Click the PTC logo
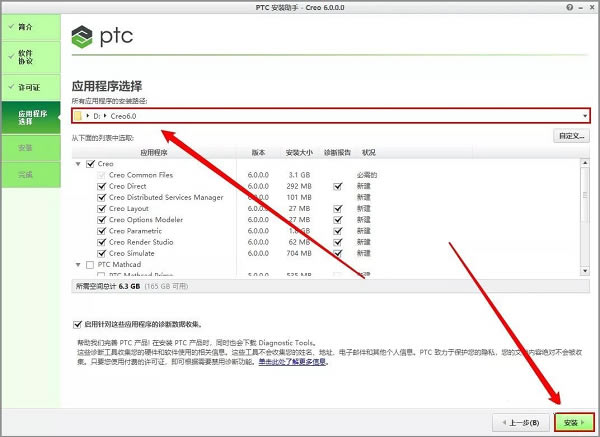Screen dimensions: 600x437 tap(102, 37)
